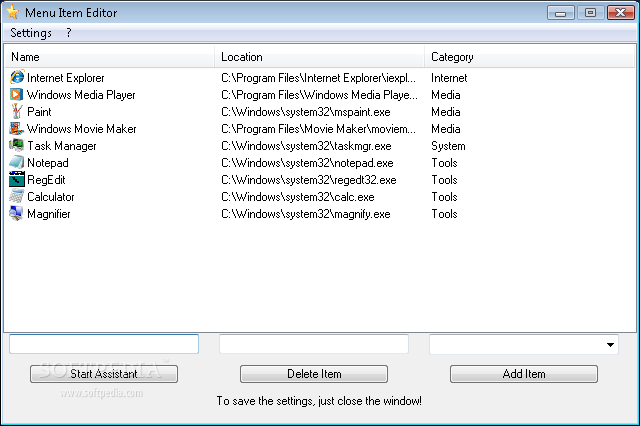Click the Task Manager row icon
Screen dimensions: 640x426
click(x=17, y=146)
